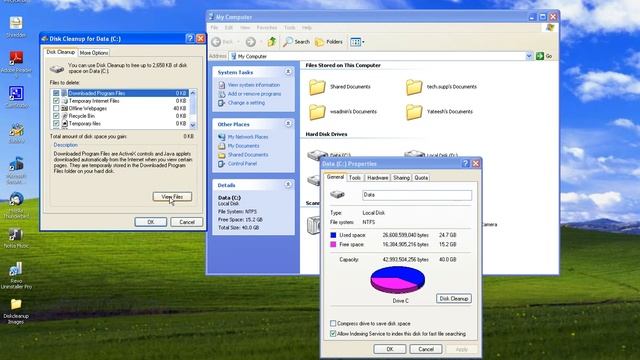The height and width of the screenshot is (360, 640).
Task: Click OK in the Disk Cleanup dialog
Action: 151,222
